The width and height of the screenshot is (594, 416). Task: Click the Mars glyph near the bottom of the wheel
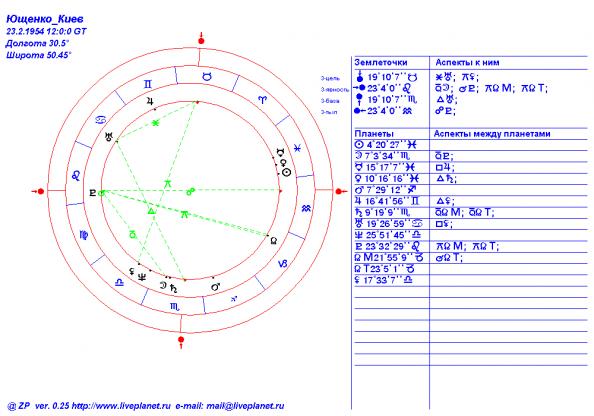[216, 287]
